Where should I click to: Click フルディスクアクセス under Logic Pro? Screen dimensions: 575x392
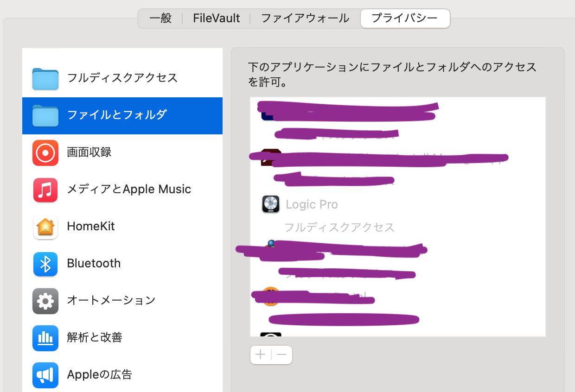click(x=339, y=228)
